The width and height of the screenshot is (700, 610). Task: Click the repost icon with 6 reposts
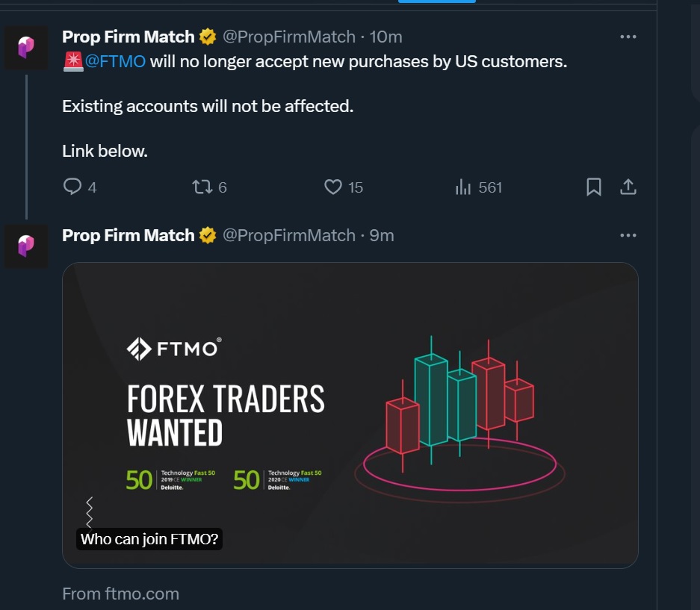(x=202, y=187)
